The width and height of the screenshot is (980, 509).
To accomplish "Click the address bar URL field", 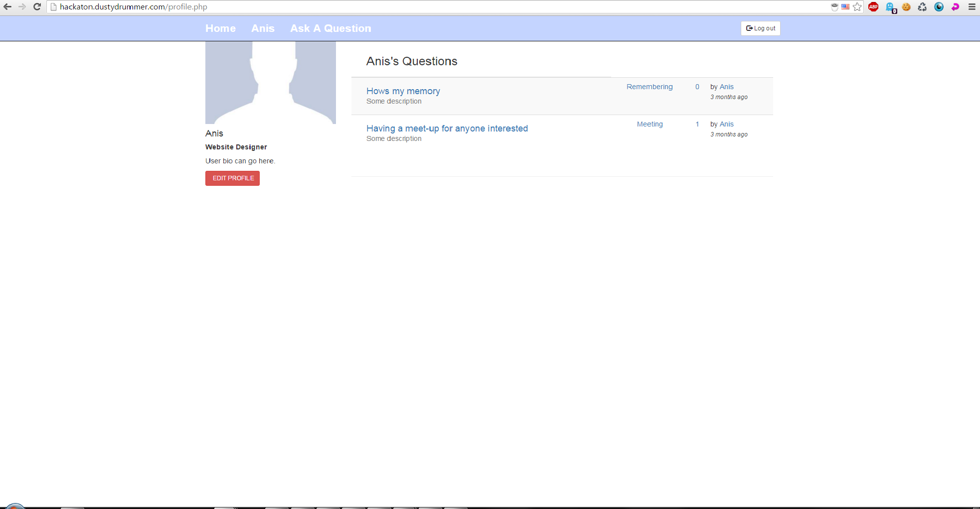I will tap(439, 7).
